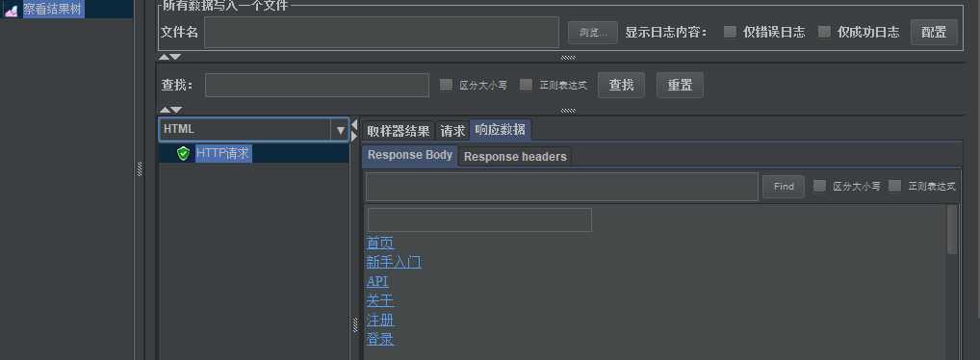This screenshot has width=980, height=360.
Task: Select the 察看结果树 listener icon
Action: click(11, 10)
